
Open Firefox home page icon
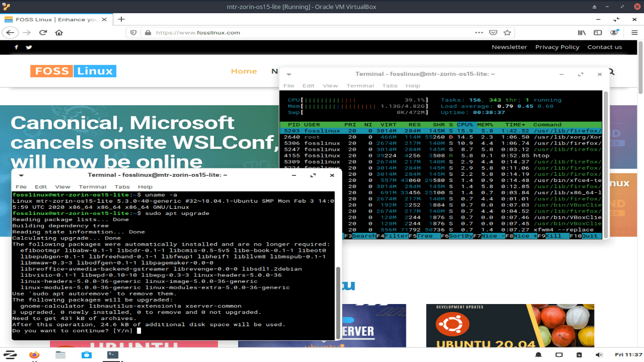tap(59, 33)
